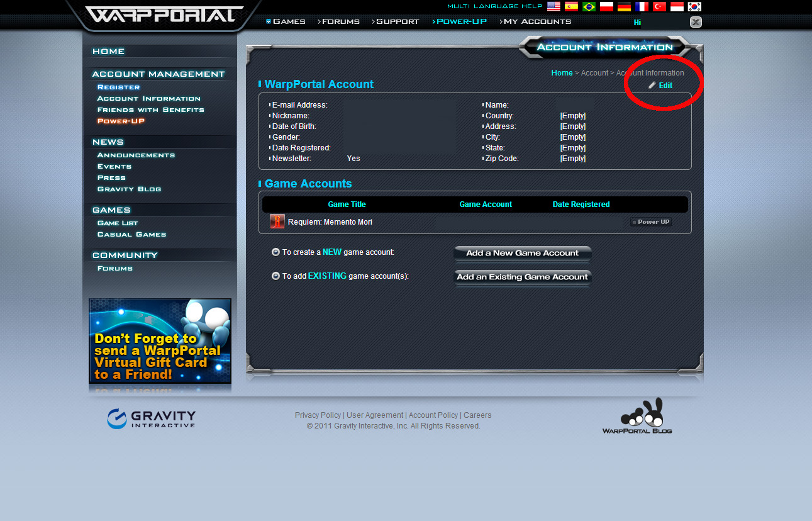Open the User Agreement footer link
The height and width of the screenshot is (521, 812).
pos(375,415)
